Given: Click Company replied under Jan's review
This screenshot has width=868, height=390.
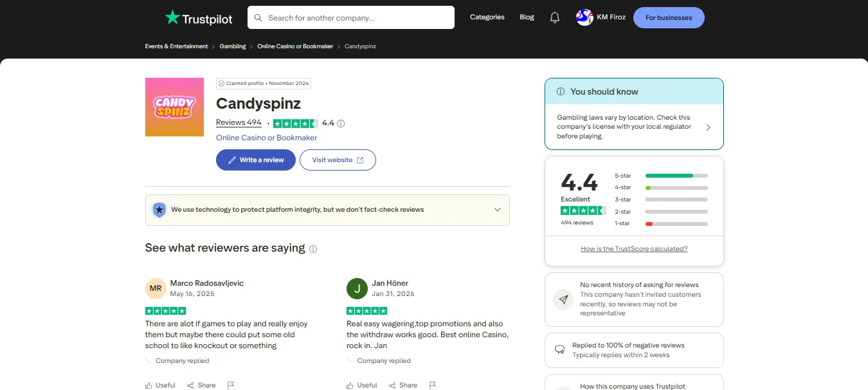Looking at the screenshot, I should 384,361.
